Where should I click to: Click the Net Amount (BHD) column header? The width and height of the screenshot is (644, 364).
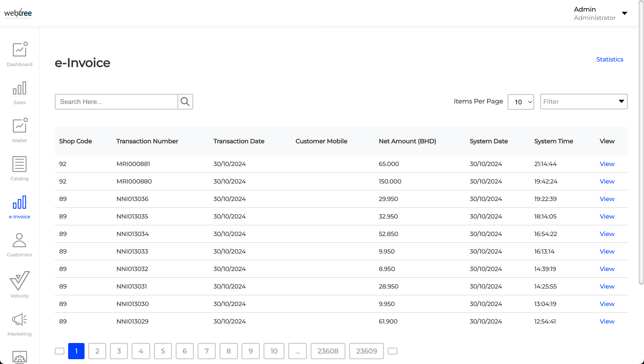point(407,141)
